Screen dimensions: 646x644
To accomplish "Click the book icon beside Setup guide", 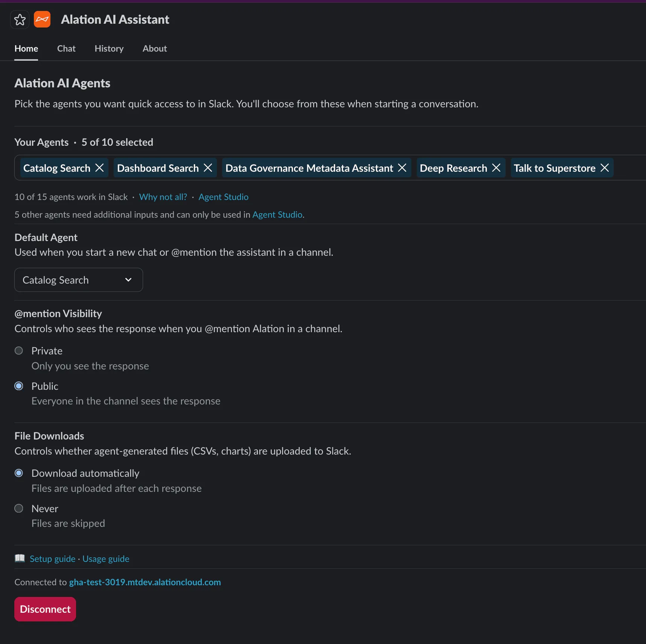I will 20,559.
